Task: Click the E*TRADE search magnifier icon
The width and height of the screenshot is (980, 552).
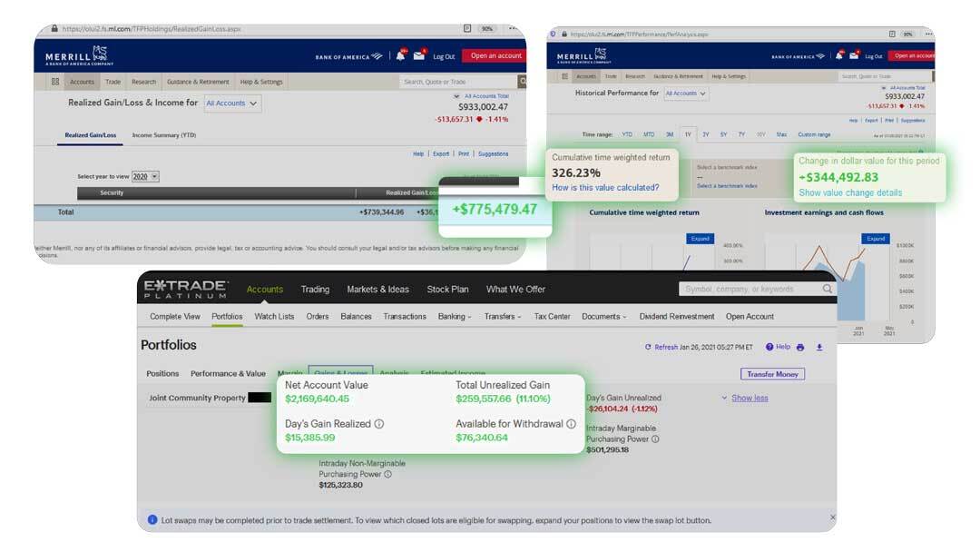Action: point(827,290)
